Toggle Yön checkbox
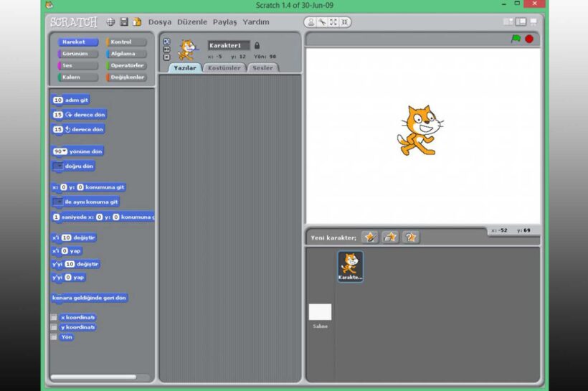Image resolution: width=588 pixels, height=391 pixels. tap(54, 336)
